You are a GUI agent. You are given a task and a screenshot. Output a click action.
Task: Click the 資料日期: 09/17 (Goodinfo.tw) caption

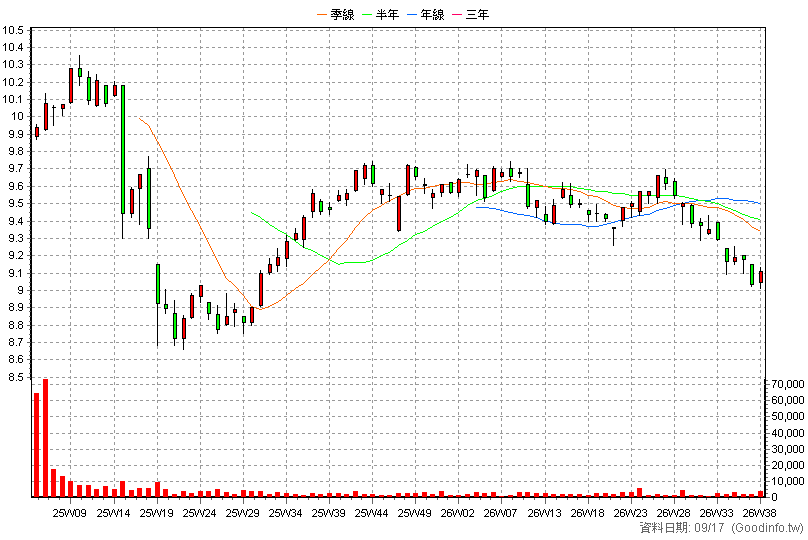(x=722, y=528)
